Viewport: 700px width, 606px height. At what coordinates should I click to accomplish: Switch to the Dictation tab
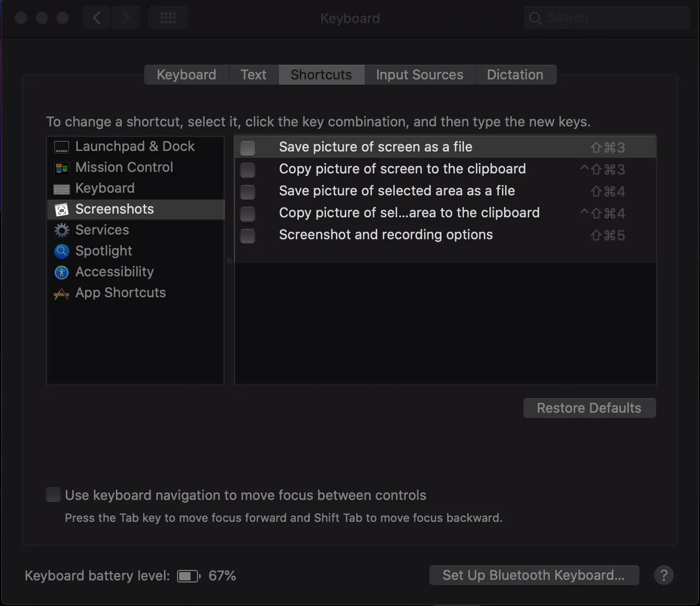pos(515,75)
